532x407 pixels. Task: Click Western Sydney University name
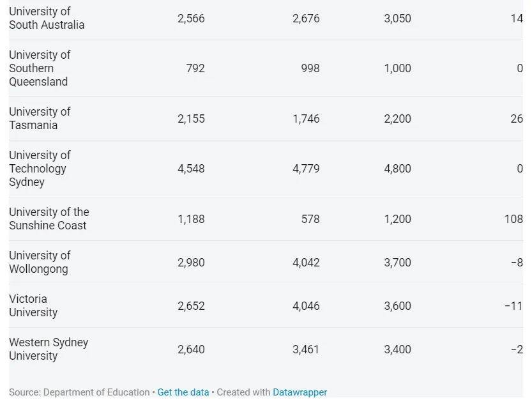[x=49, y=349]
